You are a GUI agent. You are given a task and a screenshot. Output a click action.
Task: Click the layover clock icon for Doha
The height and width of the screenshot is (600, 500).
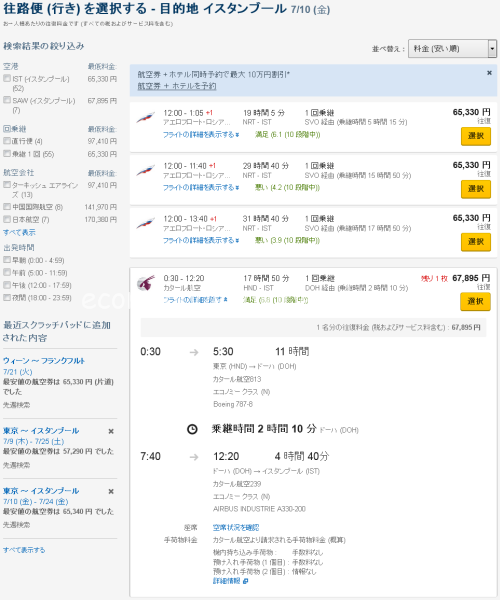(192, 429)
